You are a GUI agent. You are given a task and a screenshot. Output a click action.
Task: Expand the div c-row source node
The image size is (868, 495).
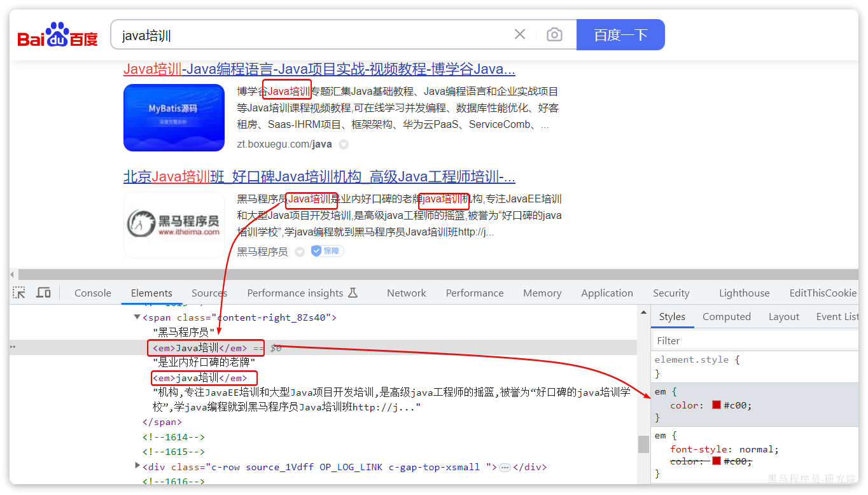(x=137, y=466)
